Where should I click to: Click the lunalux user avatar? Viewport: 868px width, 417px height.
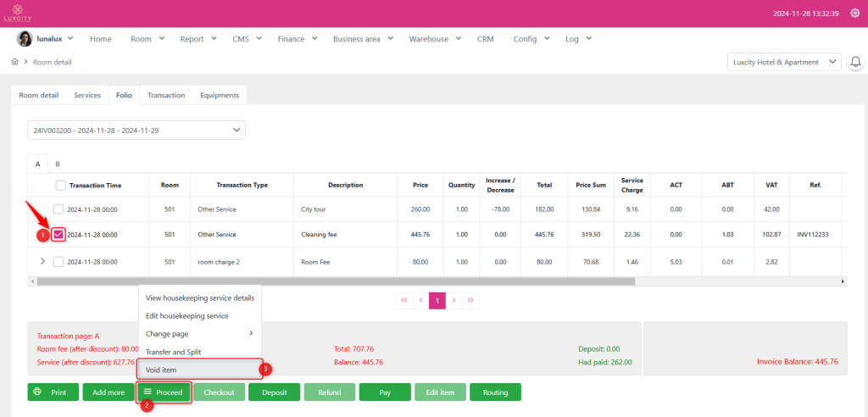click(25, 39)
